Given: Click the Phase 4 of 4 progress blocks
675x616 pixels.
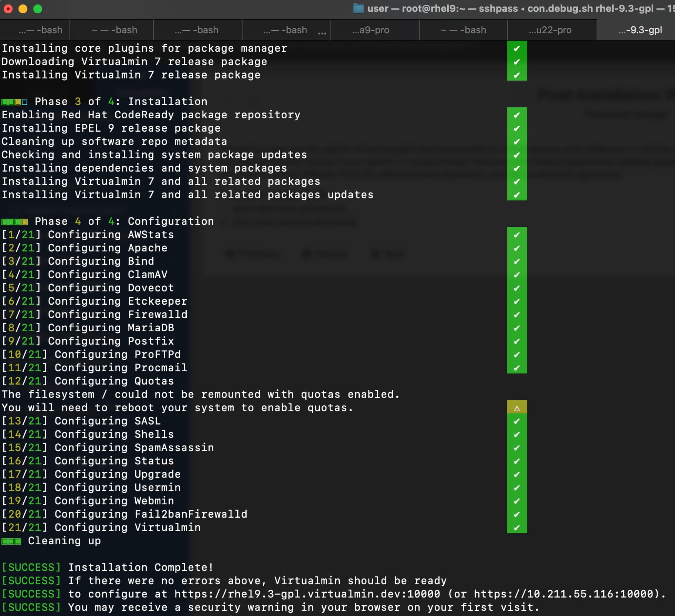Looking at the screenshot, I should click(14, 221).
